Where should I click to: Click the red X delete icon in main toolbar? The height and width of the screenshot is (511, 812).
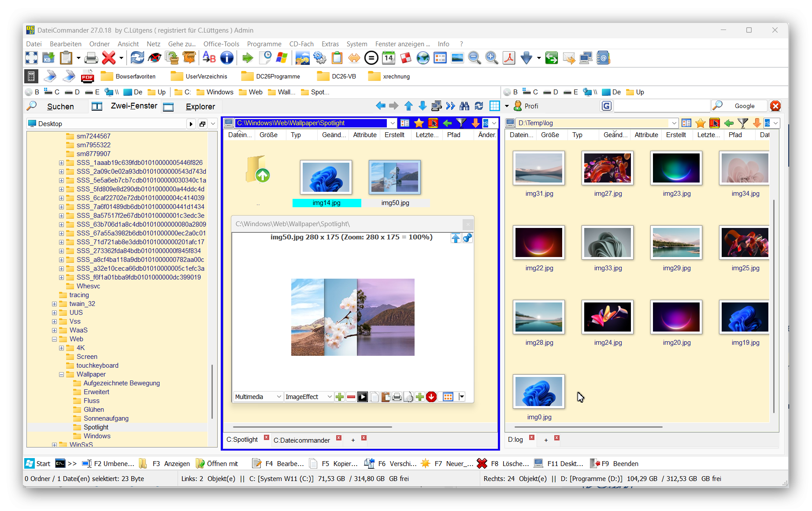(x=108, y=58)
